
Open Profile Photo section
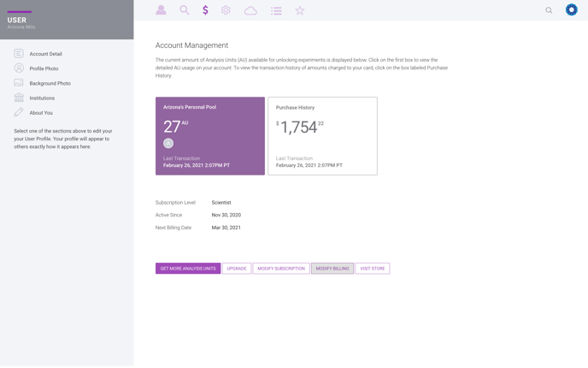[x=44, y=68]
